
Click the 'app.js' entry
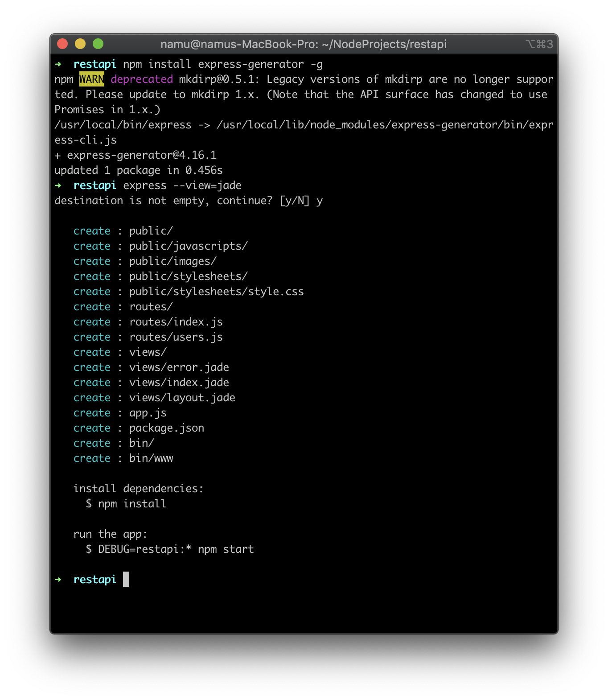click(148, 413)
